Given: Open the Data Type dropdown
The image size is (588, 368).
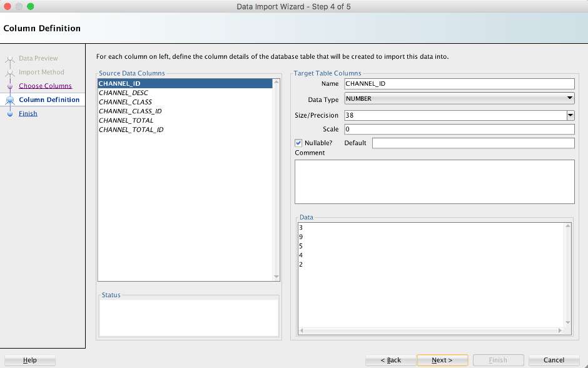Looking at the screenshot, I should point(459,99).
